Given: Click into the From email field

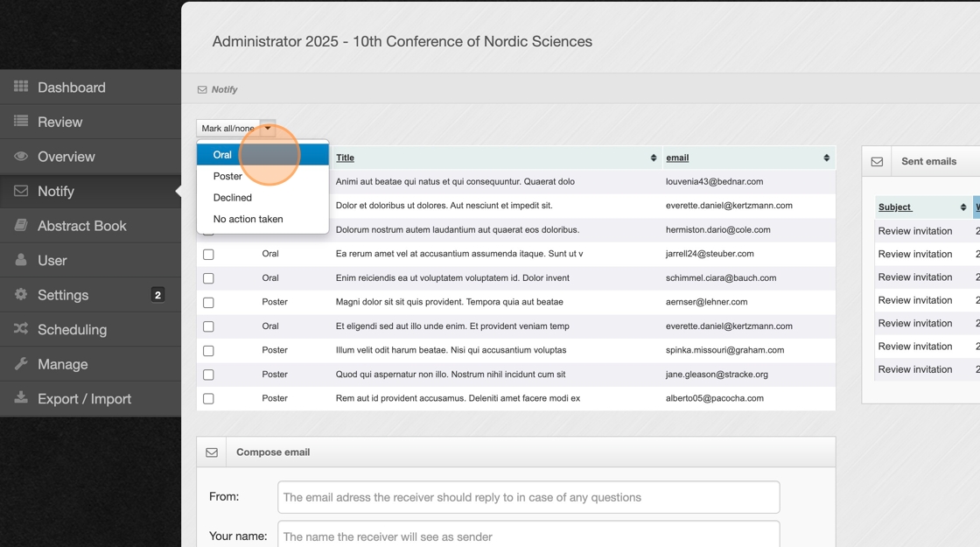Looking at the screenshot, I should click(528, 497).
